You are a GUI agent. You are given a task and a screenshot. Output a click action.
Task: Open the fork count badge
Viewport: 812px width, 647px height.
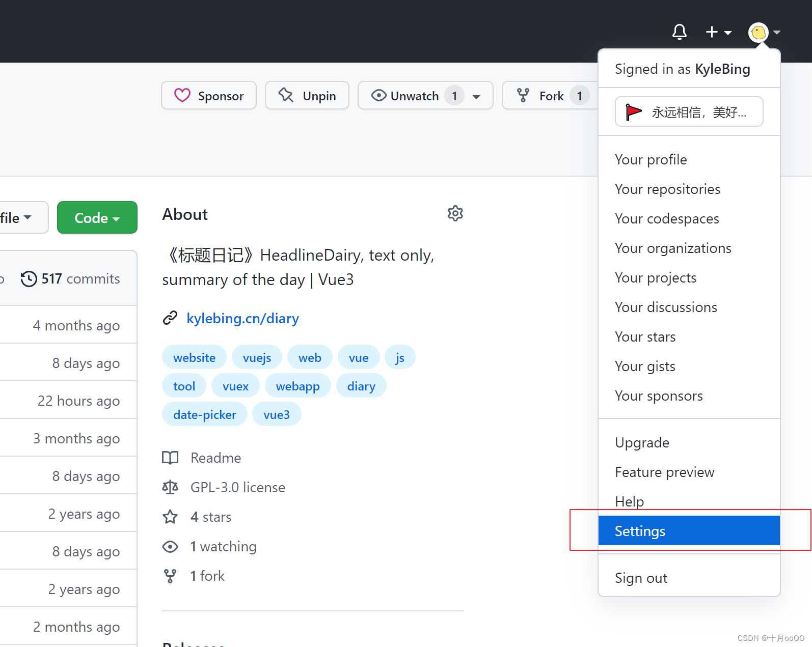click(x=579, y=96)
